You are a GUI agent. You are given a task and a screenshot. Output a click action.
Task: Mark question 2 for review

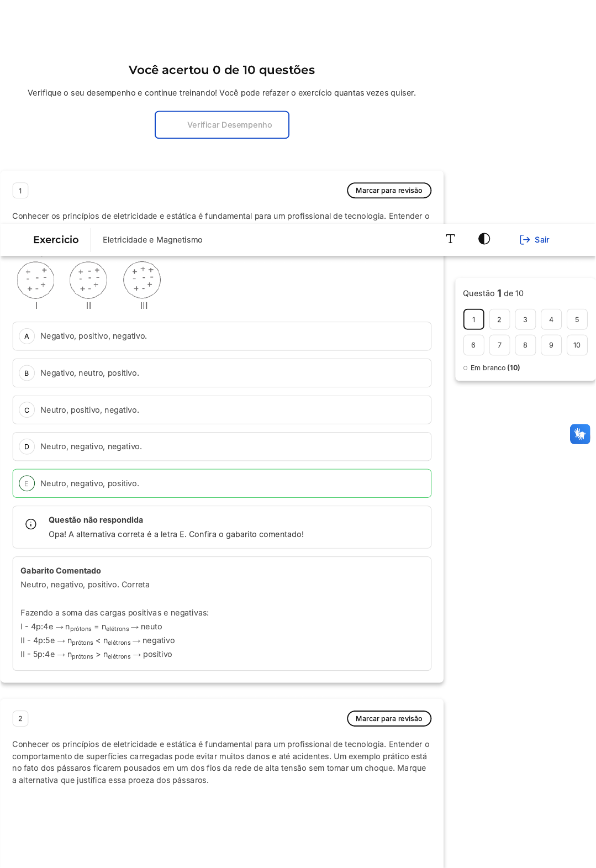[389, 719]
